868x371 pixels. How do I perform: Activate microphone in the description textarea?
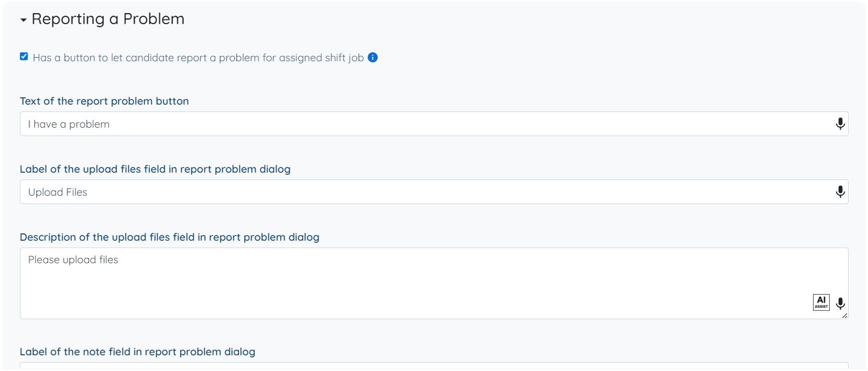pyautogui.click(x=840, y=303)
